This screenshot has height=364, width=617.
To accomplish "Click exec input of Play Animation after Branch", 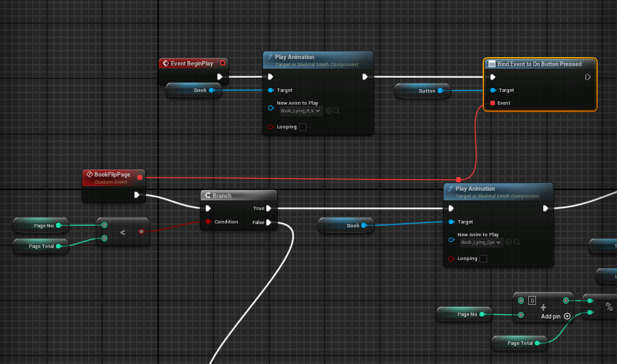I will (451, 209).
